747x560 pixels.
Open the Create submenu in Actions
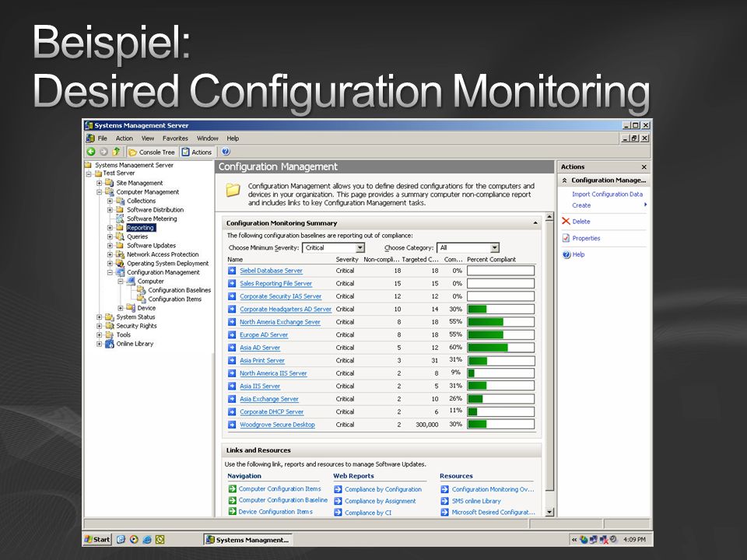[581, 205]
